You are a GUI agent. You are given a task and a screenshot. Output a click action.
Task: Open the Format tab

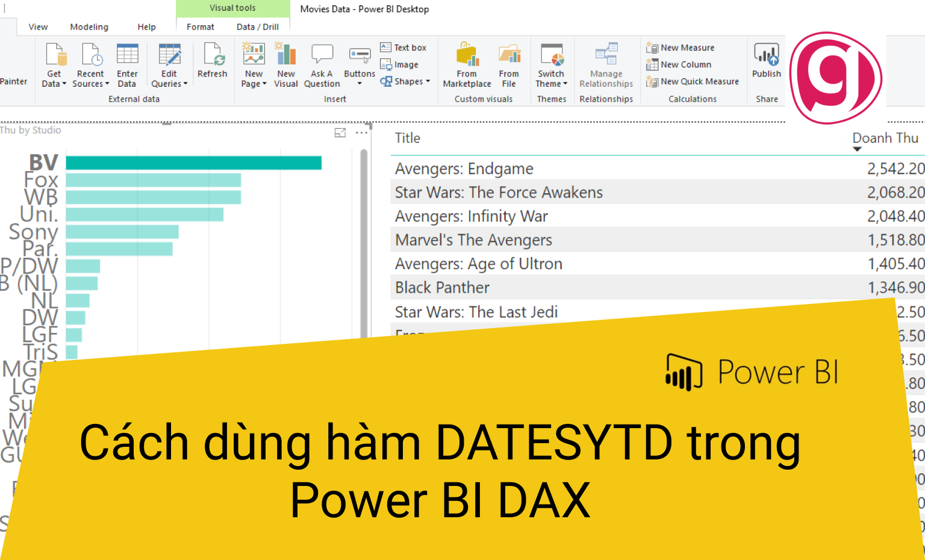click(x=201, y=27)
